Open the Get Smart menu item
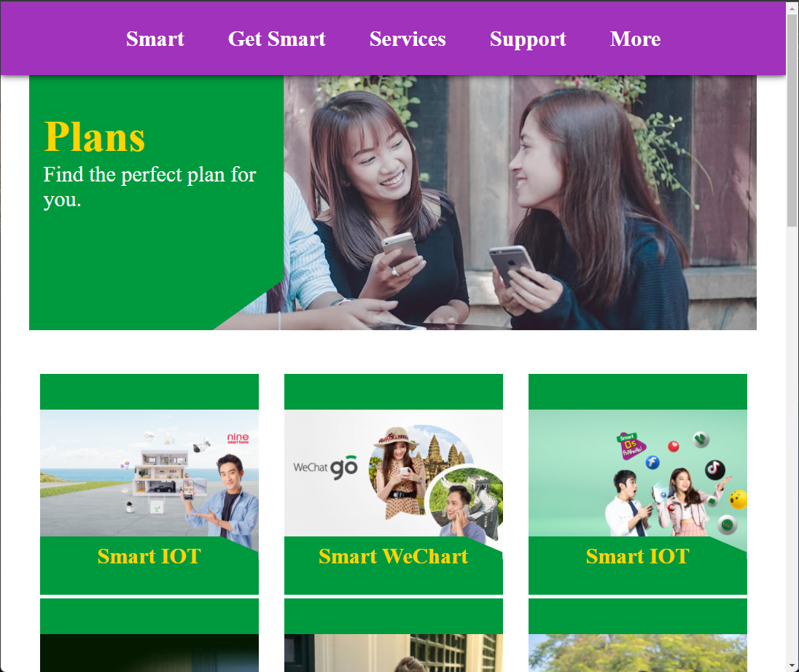 point(277,39)
